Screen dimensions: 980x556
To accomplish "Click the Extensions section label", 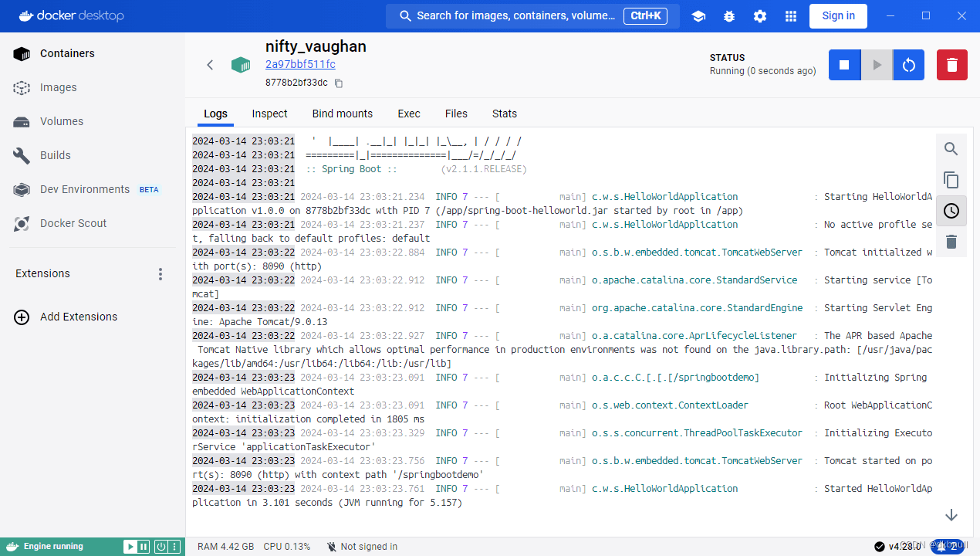I will 42,273.
